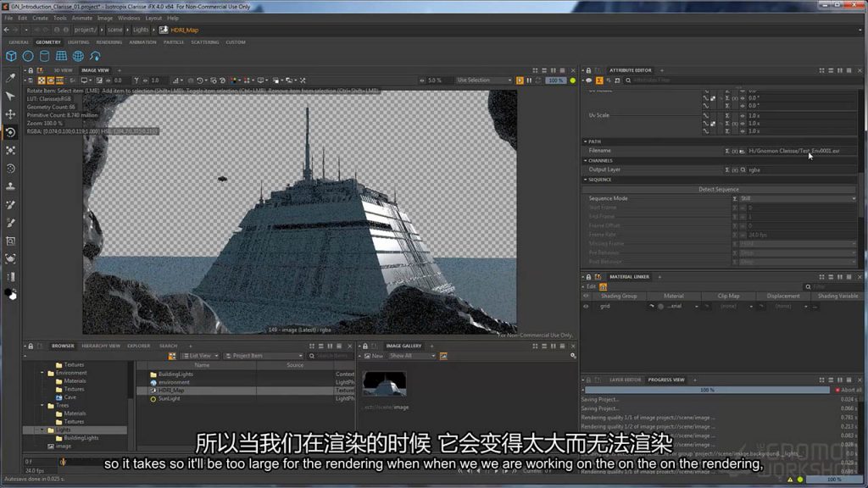Open the Windows menu
This screenshot has width=868, height=488.
(x=129, y=18)
